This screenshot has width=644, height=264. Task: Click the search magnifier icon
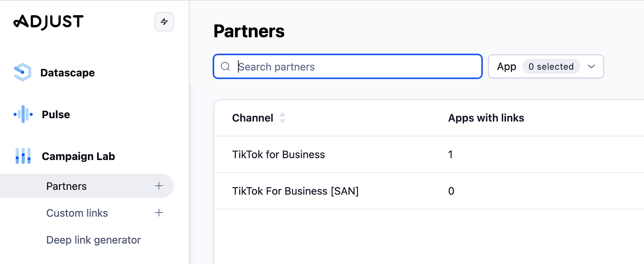[225, 67]
